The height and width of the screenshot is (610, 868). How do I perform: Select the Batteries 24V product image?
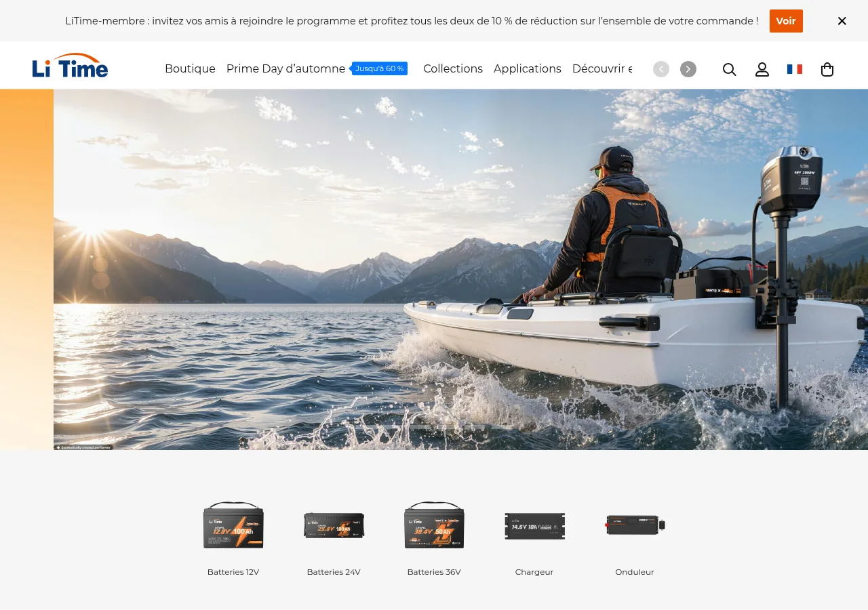click(334, 525)
